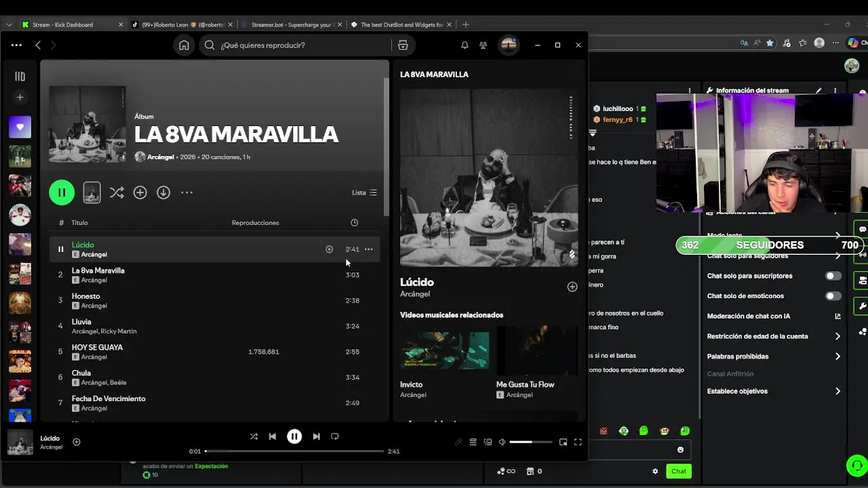This screenshot has height=488, width=868.
Task: Adjust Spotify volume slider
Action: [x=531, y=442]
